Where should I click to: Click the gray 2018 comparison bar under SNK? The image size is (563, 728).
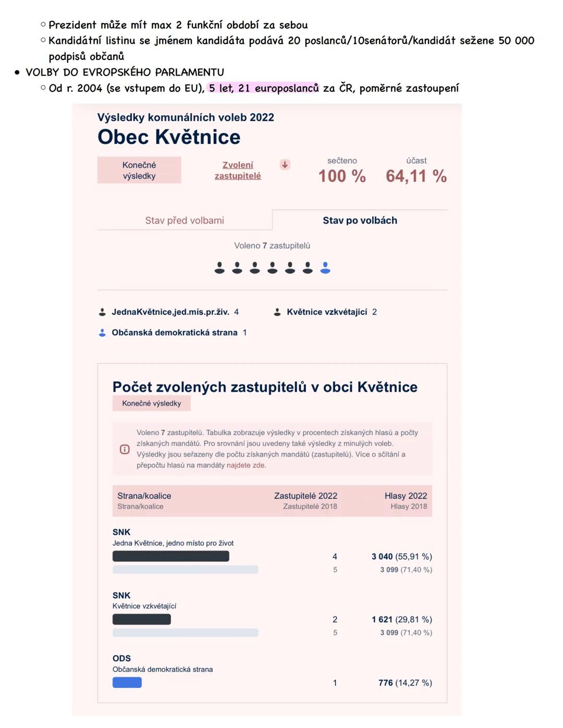click(x=185, y=570)
